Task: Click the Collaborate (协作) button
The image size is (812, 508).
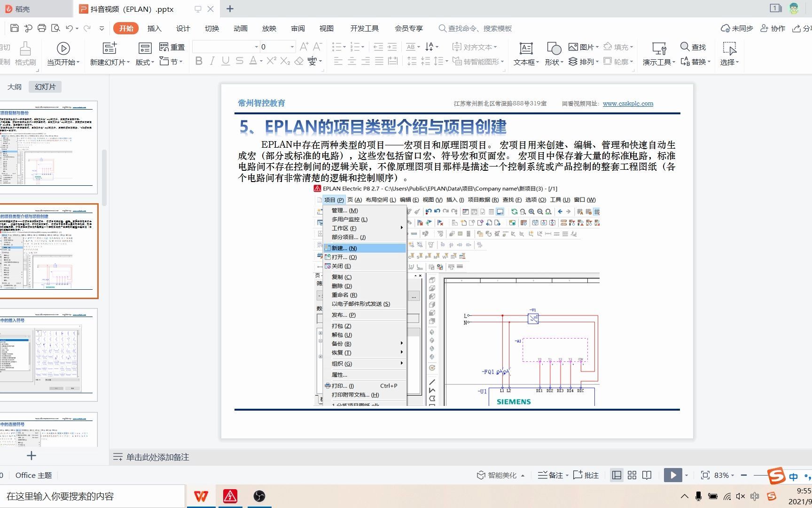Action: pyautogui.click(x=773, y=28)
